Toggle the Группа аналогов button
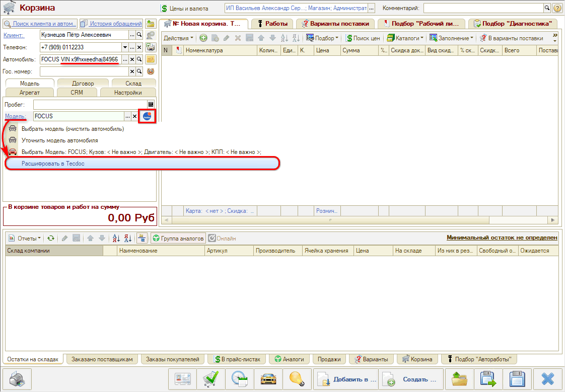565x392 pixels. 178,239
